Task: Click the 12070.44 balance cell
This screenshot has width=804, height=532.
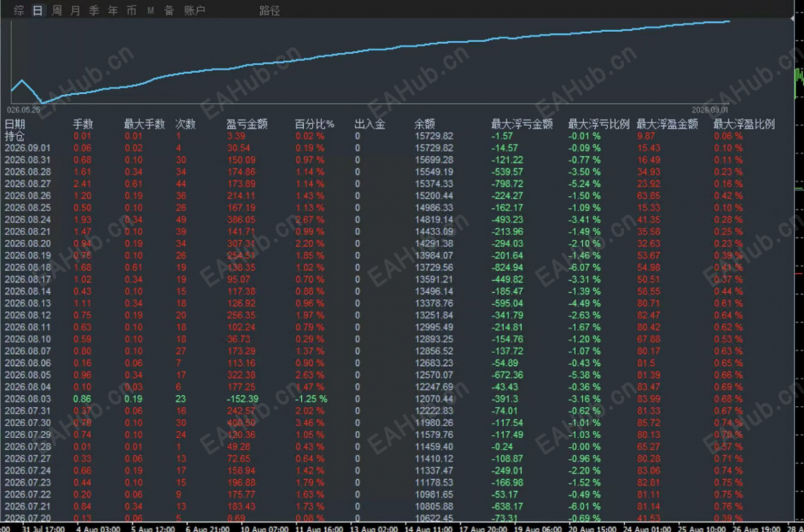Action: click(x=434, y=399)
